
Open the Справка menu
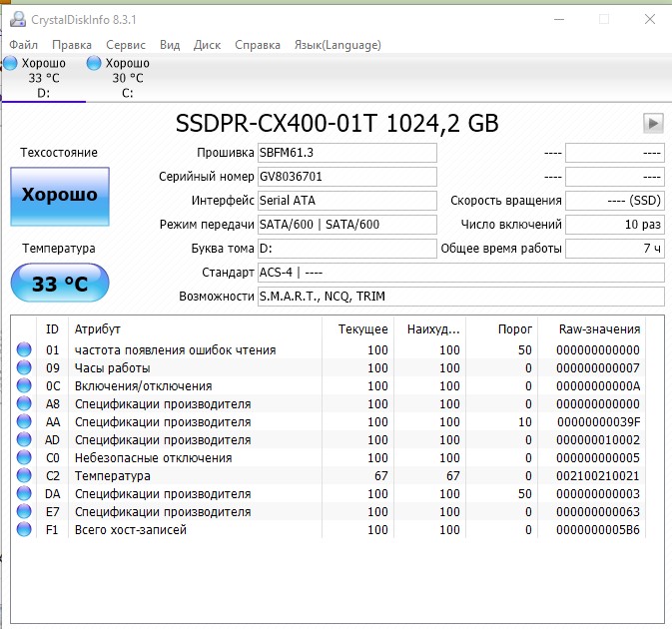(258, 45)
